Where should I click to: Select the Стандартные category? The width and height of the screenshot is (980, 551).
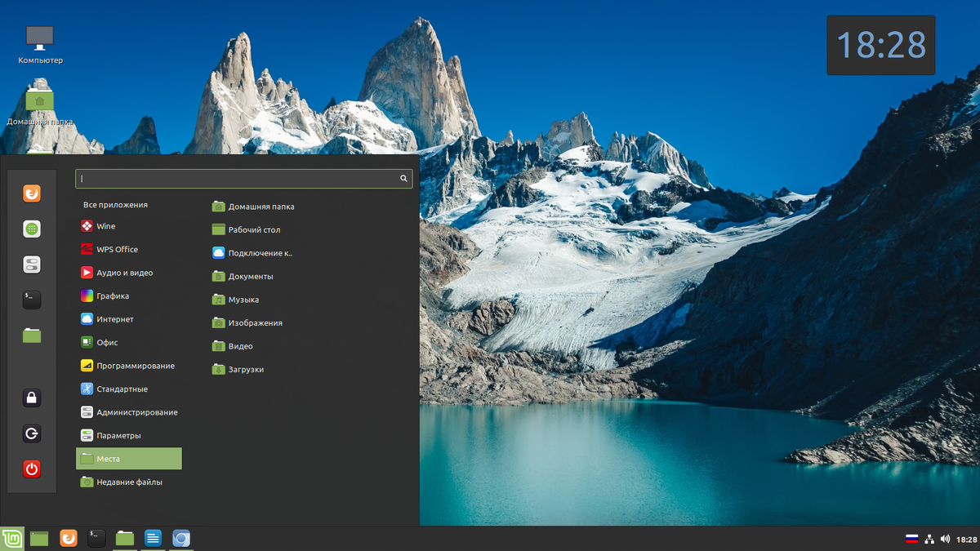click(129, 389)
